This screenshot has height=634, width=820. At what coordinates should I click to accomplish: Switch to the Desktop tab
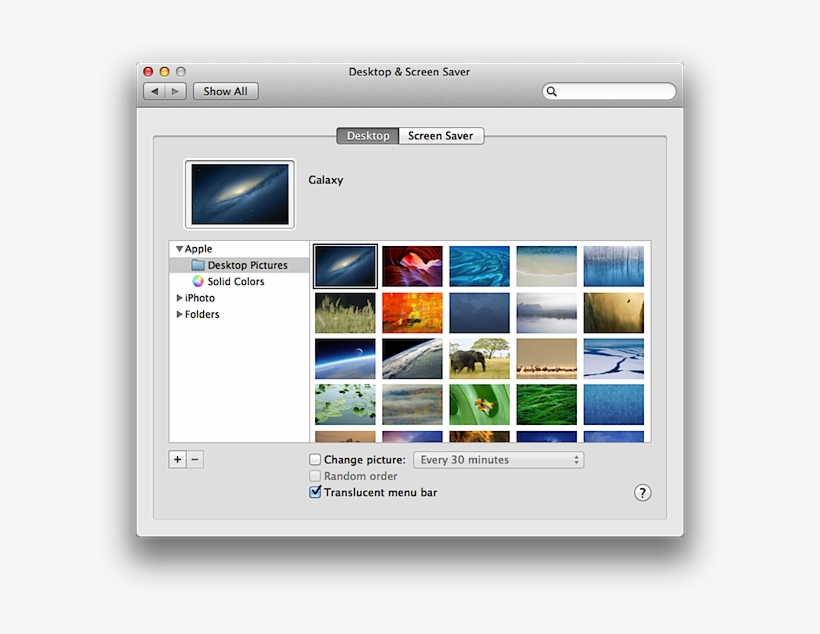point(368,135)
